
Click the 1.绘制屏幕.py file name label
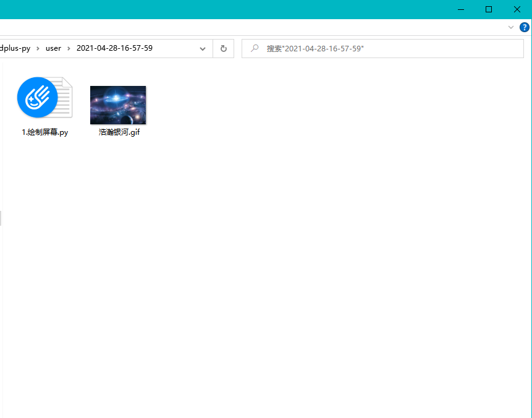44,132
